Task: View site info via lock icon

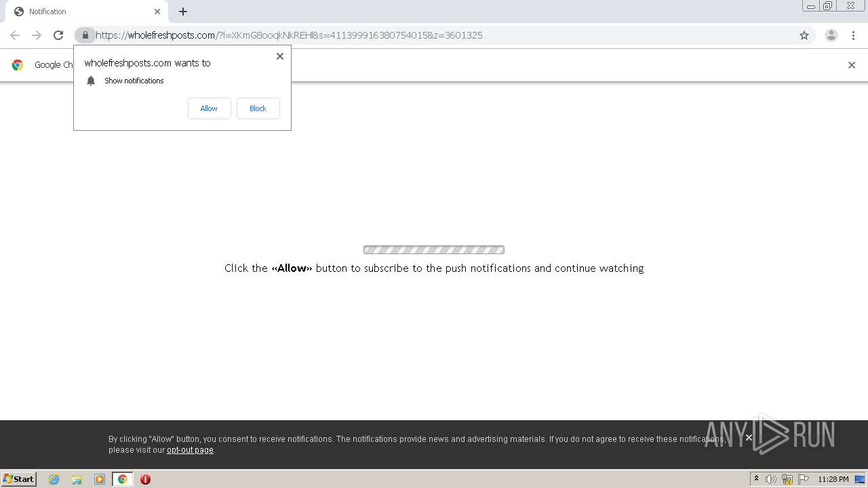Action: click(x=85, y=35)
